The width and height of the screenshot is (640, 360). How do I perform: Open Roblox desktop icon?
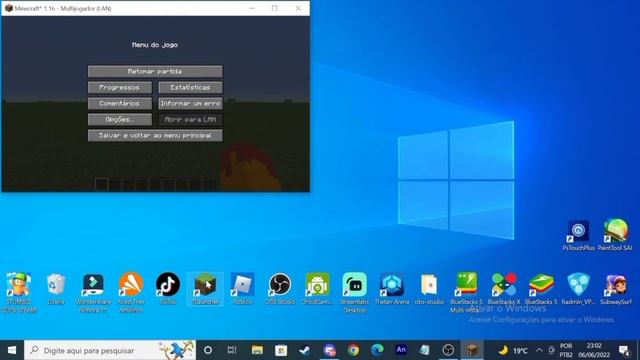pyautogui.click(x=242, y=289)
